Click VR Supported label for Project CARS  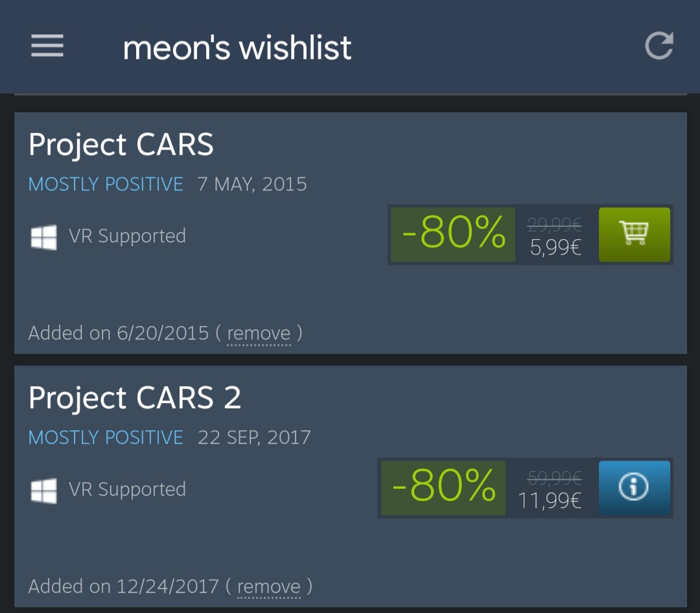[x=127, y=236]
